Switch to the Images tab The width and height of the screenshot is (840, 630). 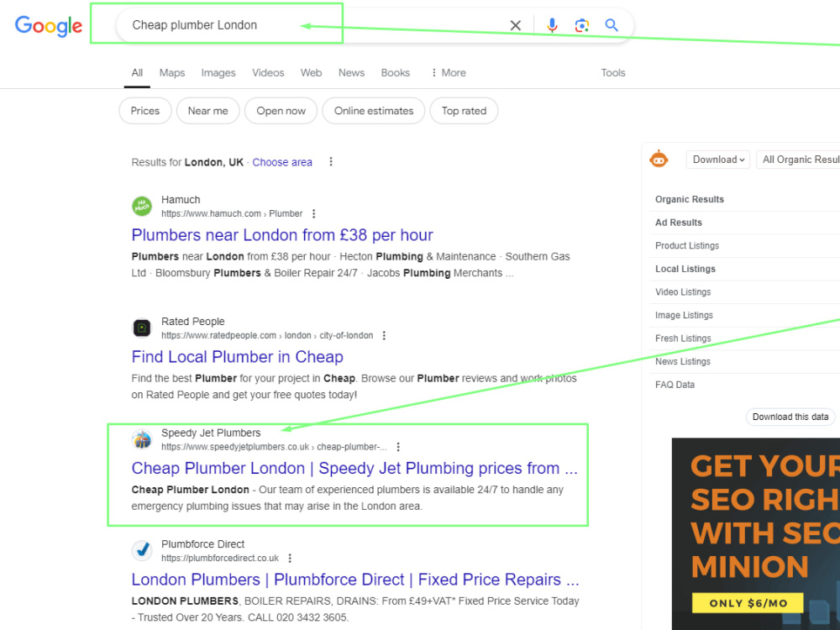coord(218,73)
